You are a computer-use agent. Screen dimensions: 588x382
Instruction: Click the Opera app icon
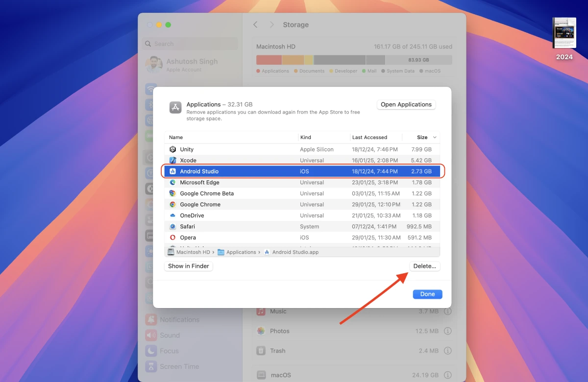coord(172,238)
